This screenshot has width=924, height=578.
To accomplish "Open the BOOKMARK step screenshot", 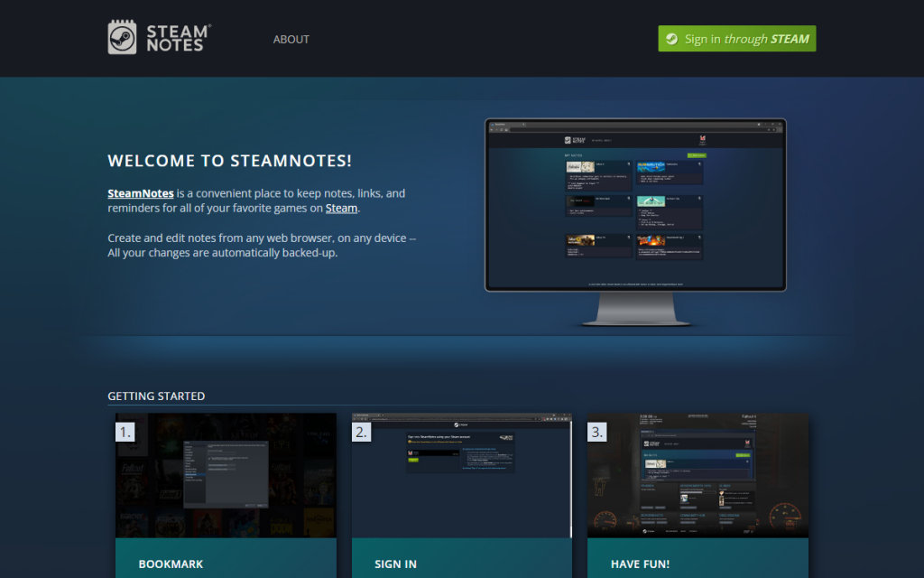I will click(x=225, y=474).
